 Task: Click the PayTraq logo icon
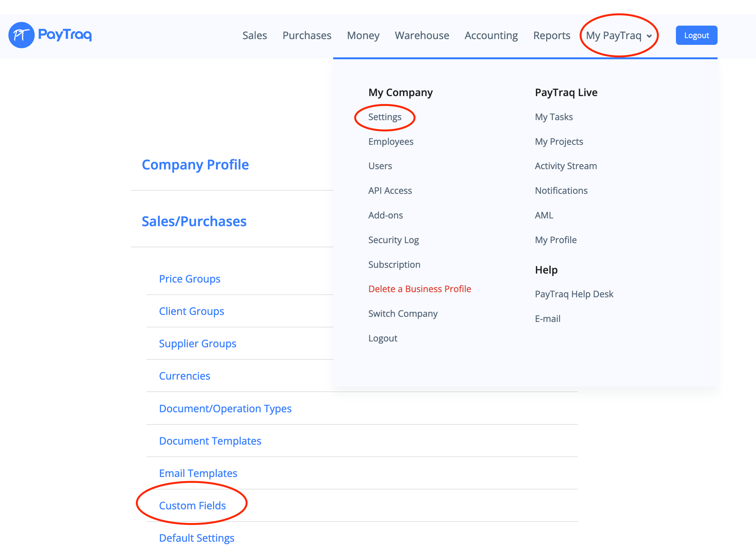21,35
